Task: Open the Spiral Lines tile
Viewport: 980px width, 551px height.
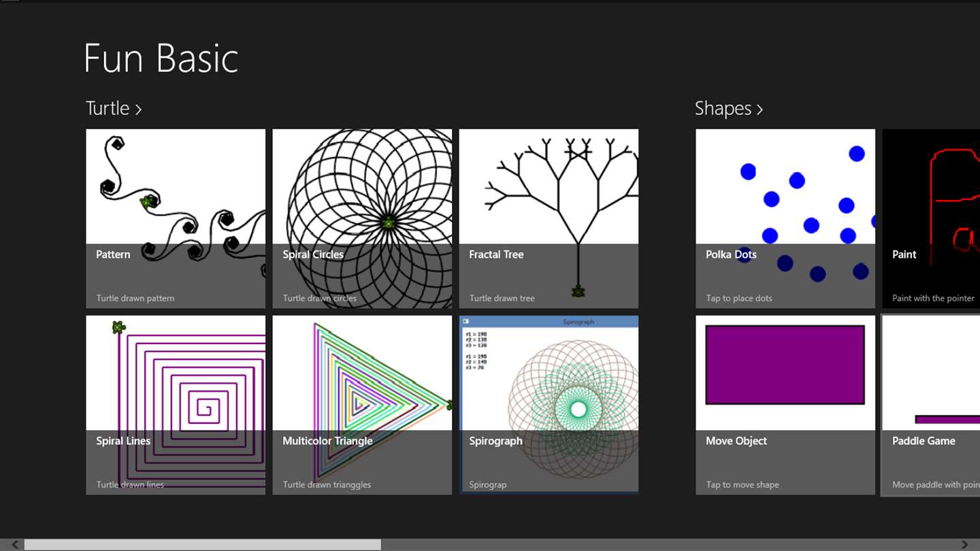Action: click(176, 405)
